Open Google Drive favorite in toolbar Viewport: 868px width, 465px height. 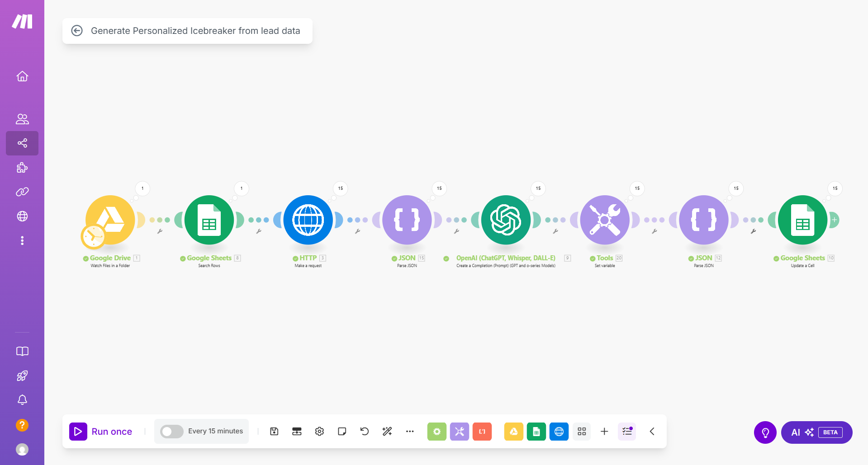(x=514, y=432)
